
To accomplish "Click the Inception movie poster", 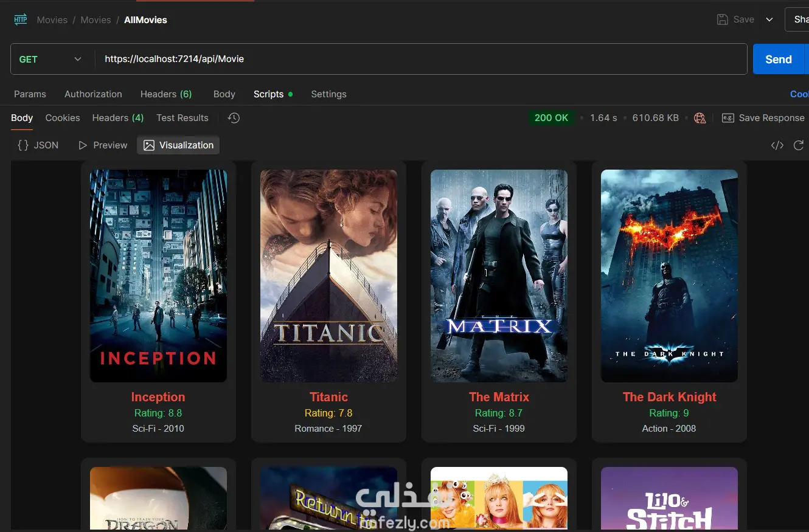I will click(158, 276).
